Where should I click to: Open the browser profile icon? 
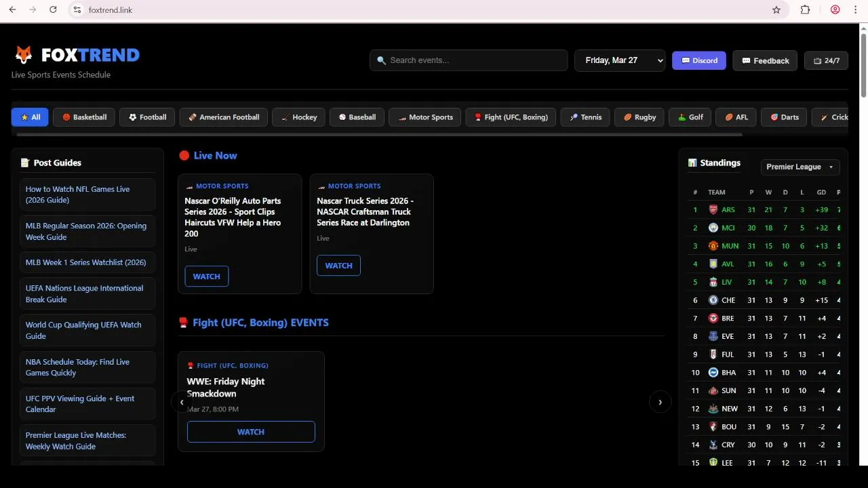pyautogui.click(x=835, y=10)
